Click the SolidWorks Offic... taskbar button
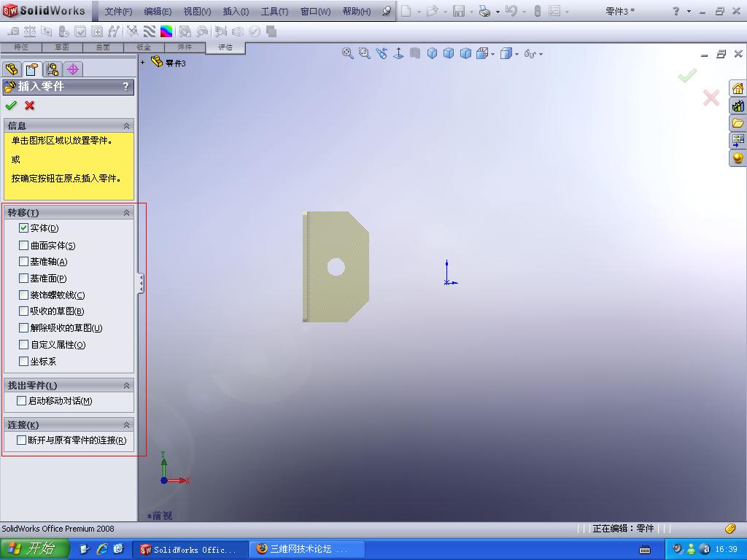 (x=190, y=549)
